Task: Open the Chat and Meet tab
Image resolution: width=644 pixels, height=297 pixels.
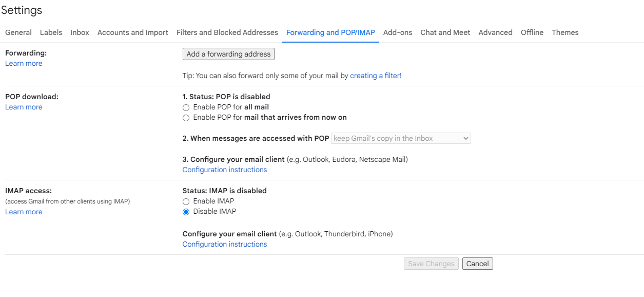Action: point(445,32)
